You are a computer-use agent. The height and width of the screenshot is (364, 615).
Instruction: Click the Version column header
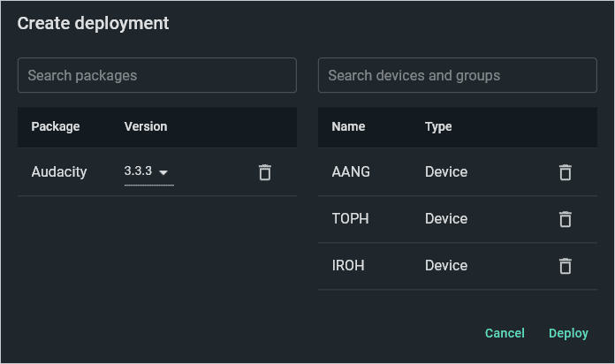click(146, 126)
